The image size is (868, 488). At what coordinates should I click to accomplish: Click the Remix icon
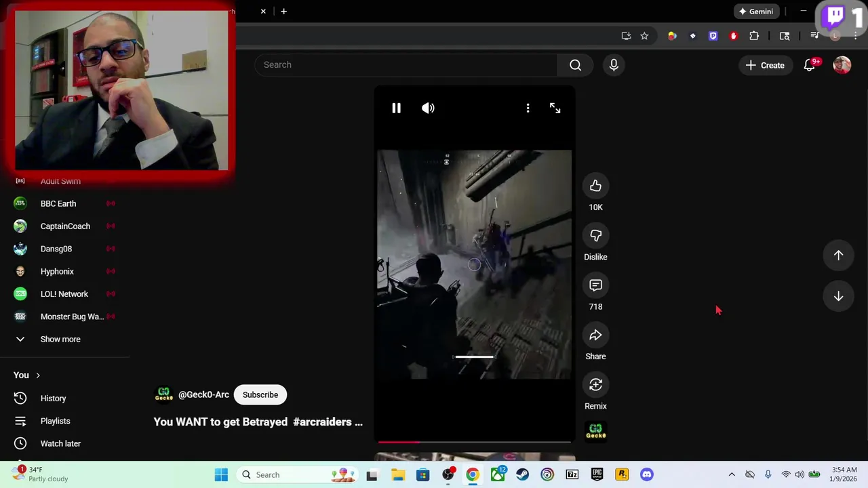coord(595,384)
